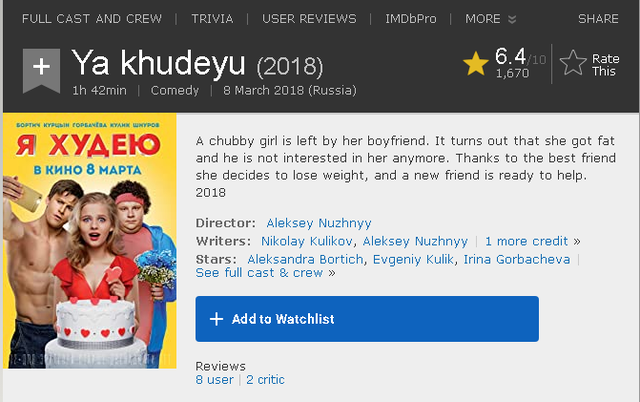
Task: Open writer Nikolay Kulikov's page
Action: click(x=307, y=241)
